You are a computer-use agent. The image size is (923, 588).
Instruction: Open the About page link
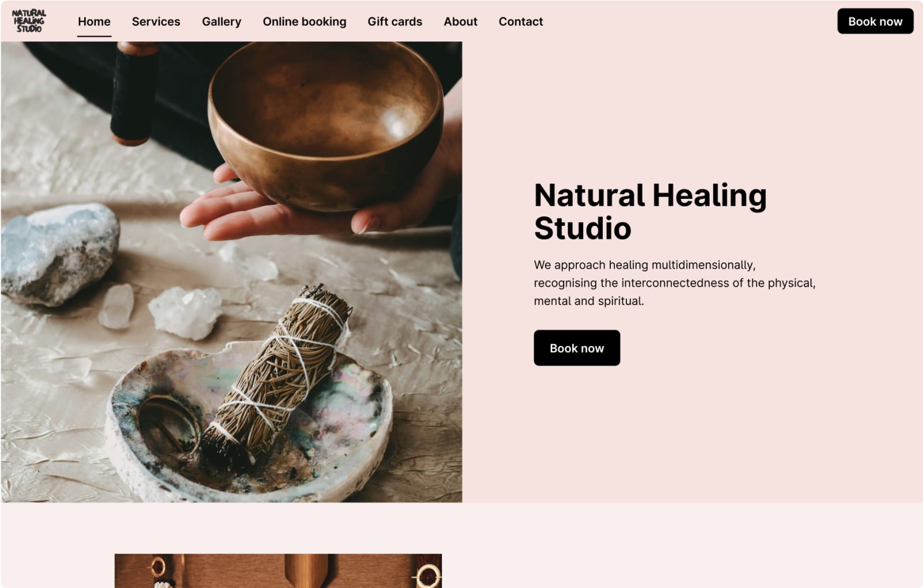coord(460,22)
